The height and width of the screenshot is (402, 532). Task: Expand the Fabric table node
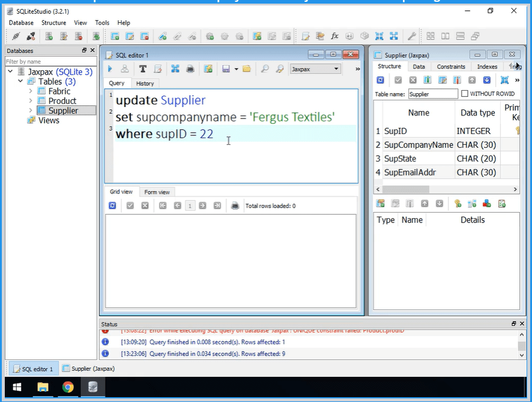[x=31, y=91]
